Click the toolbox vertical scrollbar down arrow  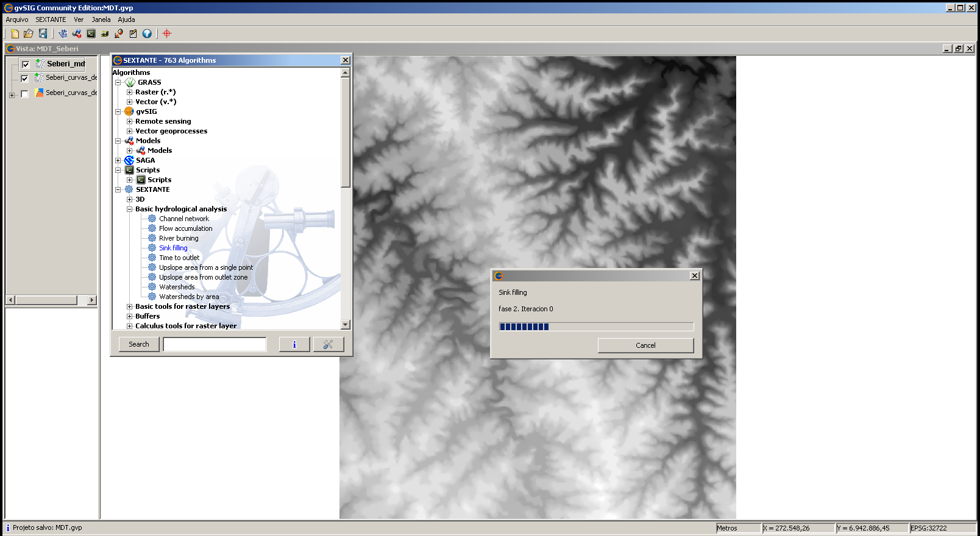(x=346, y=325)
